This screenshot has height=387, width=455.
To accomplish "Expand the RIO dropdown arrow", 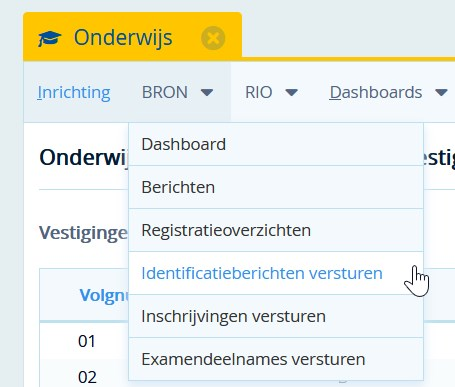I will [x=292, y=92].
